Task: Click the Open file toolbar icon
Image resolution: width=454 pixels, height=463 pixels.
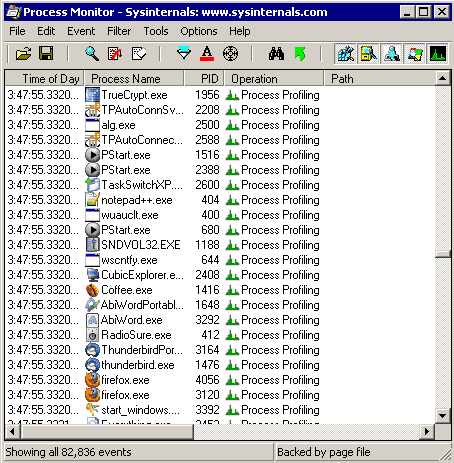Action: pyautogui.click(x=23, y=54)
